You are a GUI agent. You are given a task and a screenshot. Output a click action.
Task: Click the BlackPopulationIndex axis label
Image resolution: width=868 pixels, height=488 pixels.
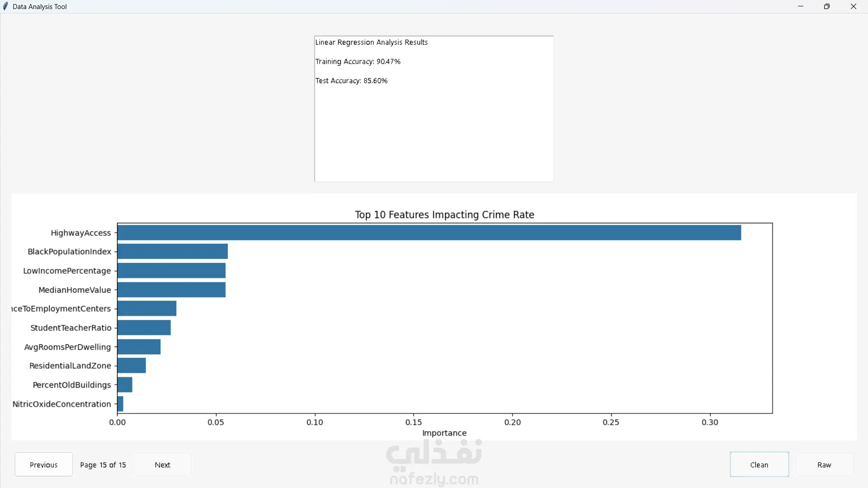click(x=69, y=251)
